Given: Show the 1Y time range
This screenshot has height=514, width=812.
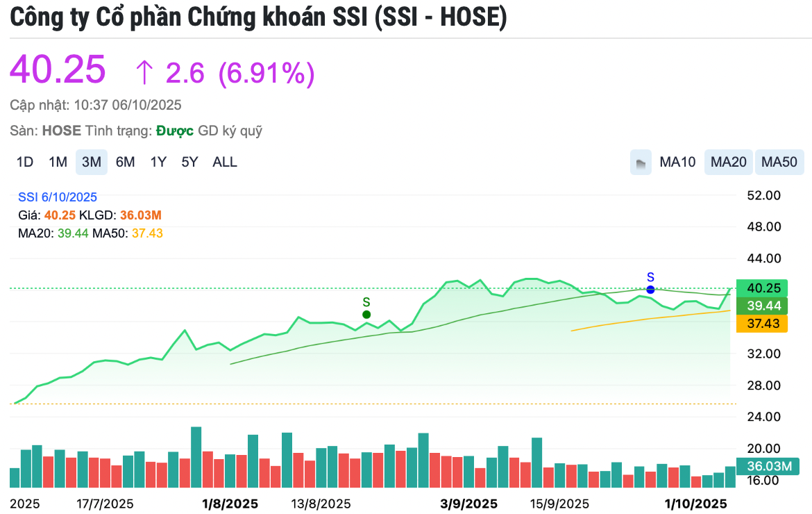Looking at the screenshot, I should (x=158, y=163).
